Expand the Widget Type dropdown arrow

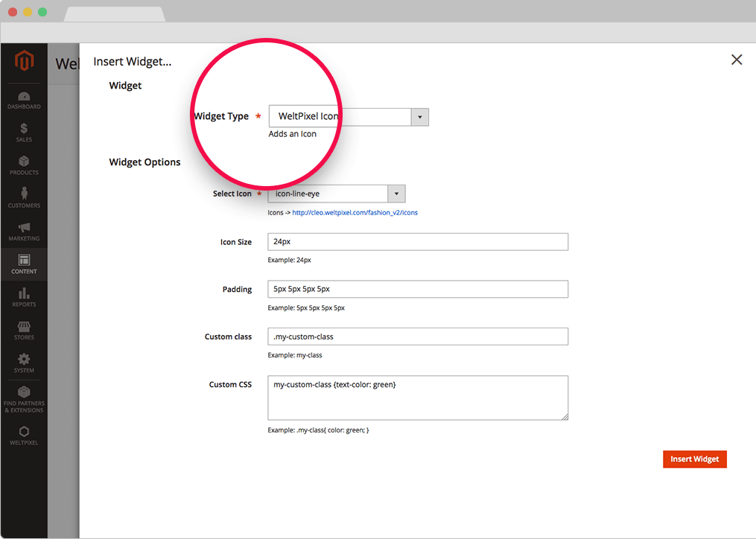coord(420,117)
